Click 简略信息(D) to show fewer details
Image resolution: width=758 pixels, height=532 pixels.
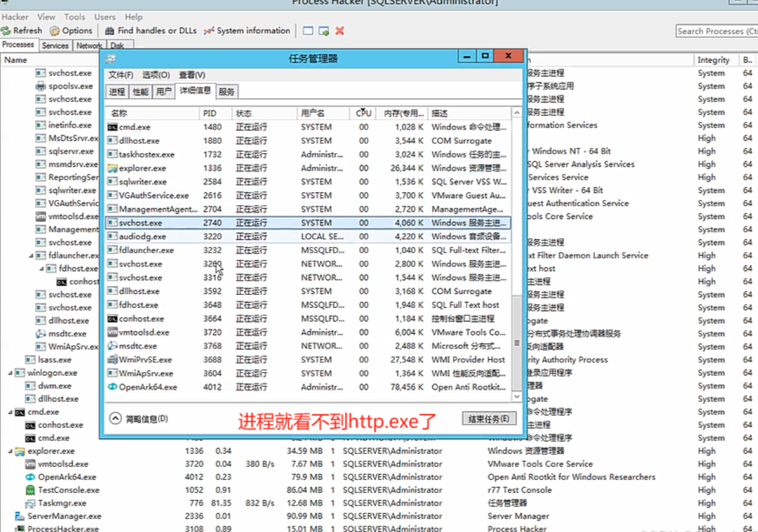point(147,418)
